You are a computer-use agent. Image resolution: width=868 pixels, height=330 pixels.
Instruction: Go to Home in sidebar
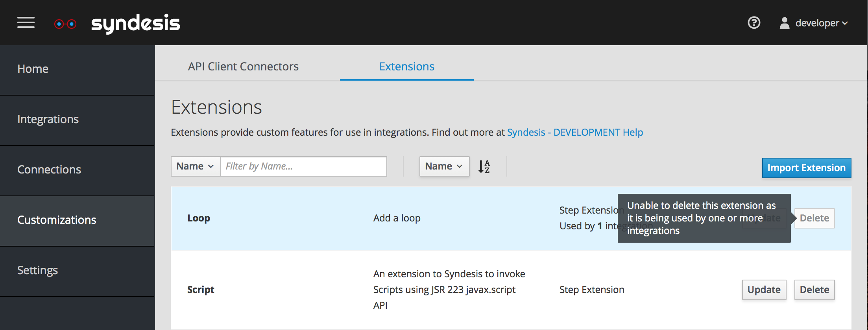point(77,69)
